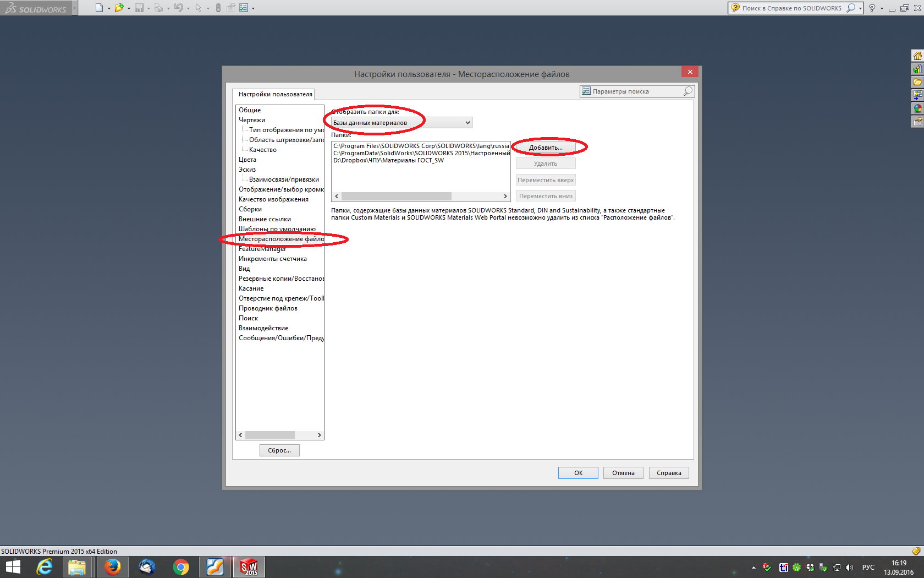924x578 pixels.
Task: Click OK to confirm settings
Action: coord(578,473)
